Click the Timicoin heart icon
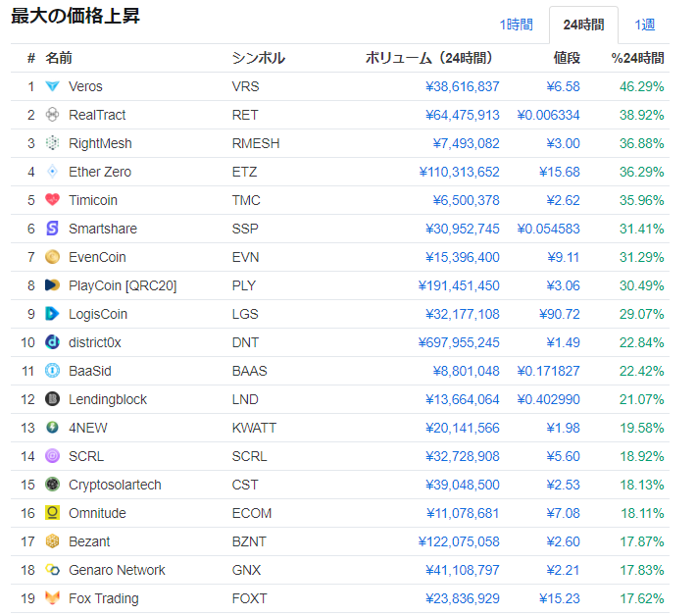This screenshot has width=697, height=616. pyautogui.click(x=52, y=200)
